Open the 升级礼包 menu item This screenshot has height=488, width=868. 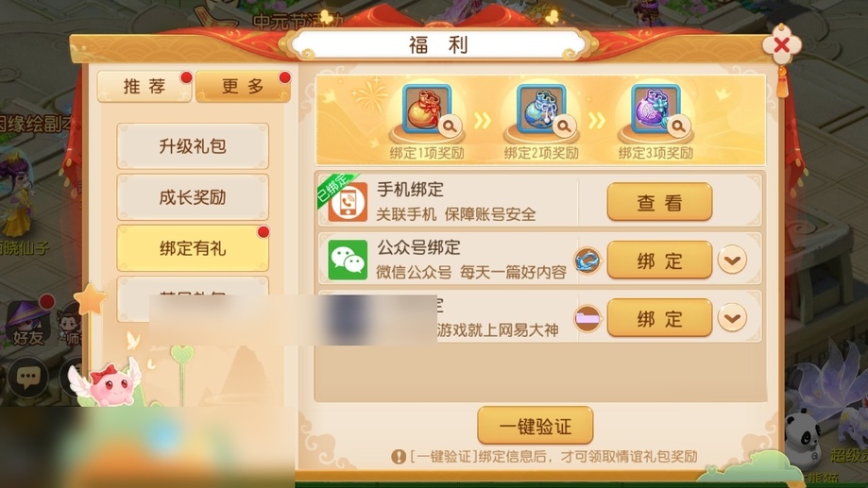click(193, 146)
